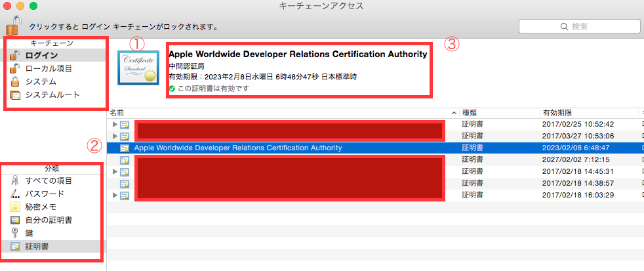
Task: Click the pencil icon beside パスワード
Action: click(15, 194)
